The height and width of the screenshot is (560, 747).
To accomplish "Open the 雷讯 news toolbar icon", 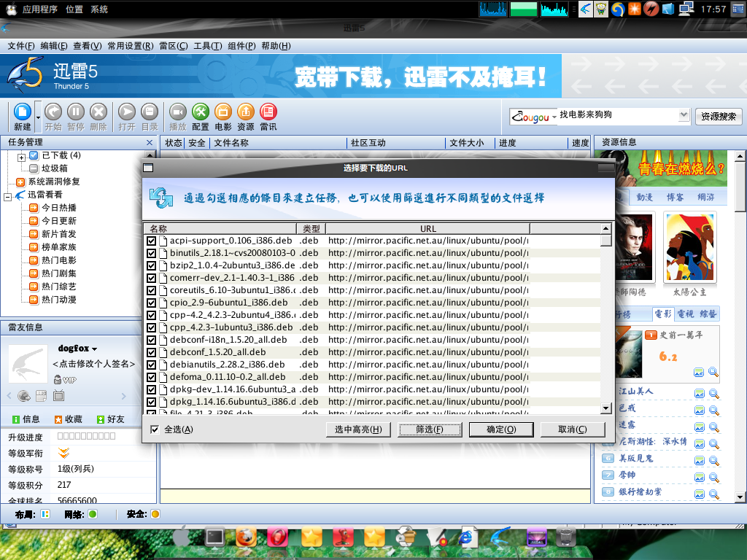I will 268,112.
